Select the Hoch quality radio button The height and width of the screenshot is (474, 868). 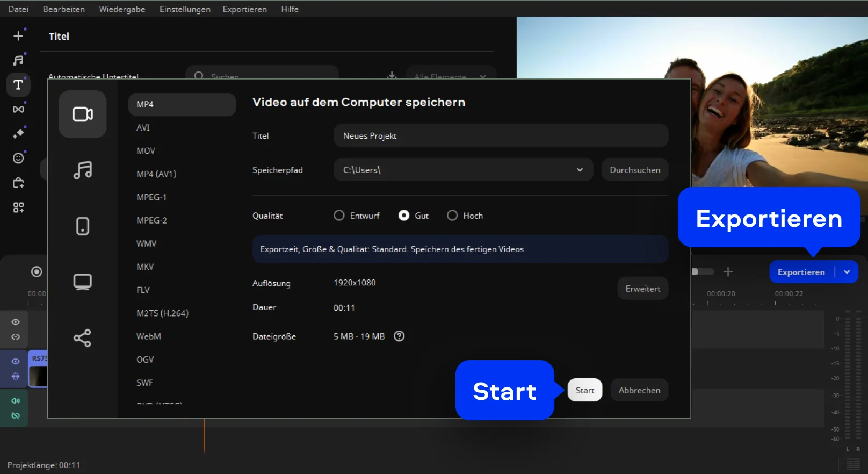point(452,216)
